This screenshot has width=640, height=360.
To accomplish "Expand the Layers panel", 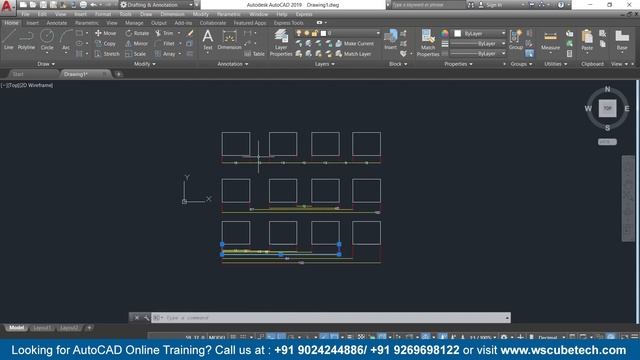I will click(324, 64).
